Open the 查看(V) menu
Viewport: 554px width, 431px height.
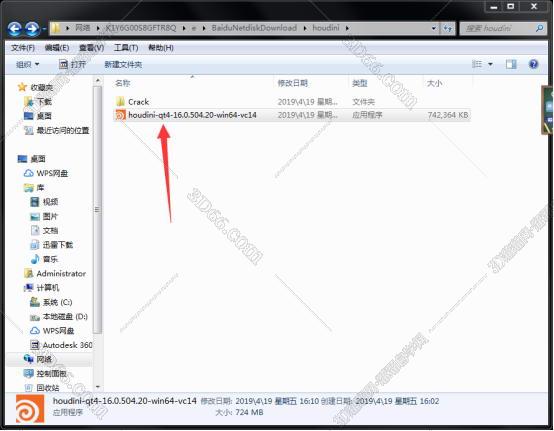91,48
